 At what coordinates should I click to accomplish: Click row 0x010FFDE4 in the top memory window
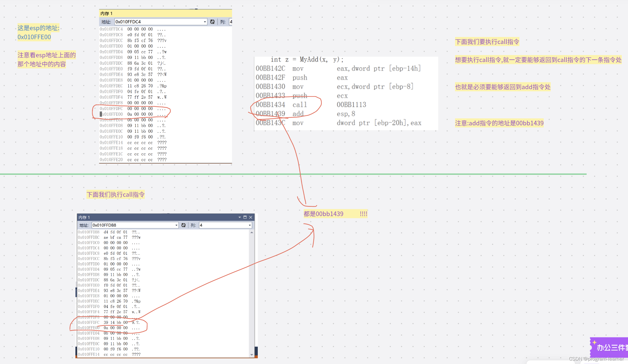(133, 74)
